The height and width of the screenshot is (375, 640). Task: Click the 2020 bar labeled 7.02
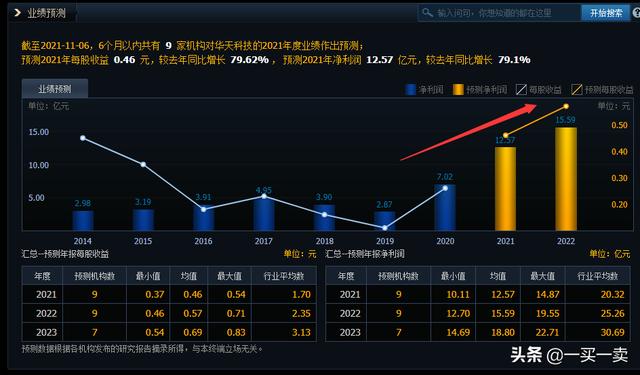click(x=445, y=207)
